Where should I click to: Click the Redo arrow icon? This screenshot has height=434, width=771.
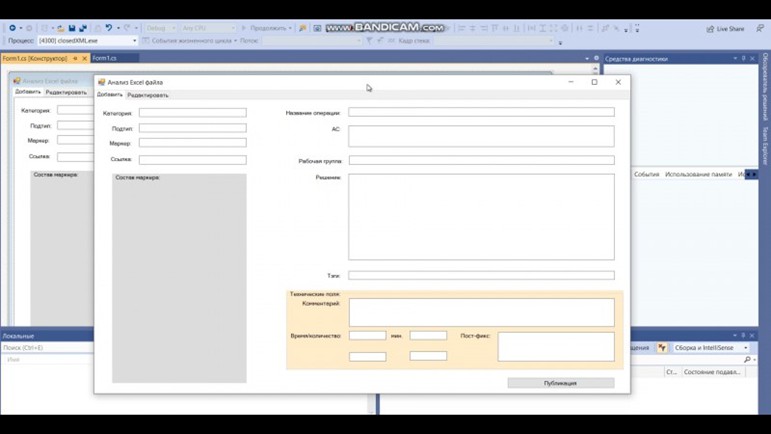tap(127, 28)
